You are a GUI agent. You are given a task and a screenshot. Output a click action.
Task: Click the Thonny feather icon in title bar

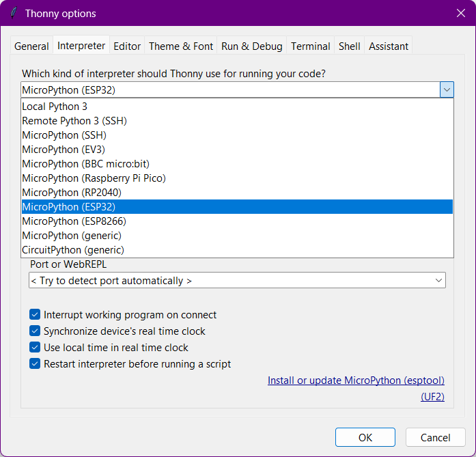pos(14,13)
